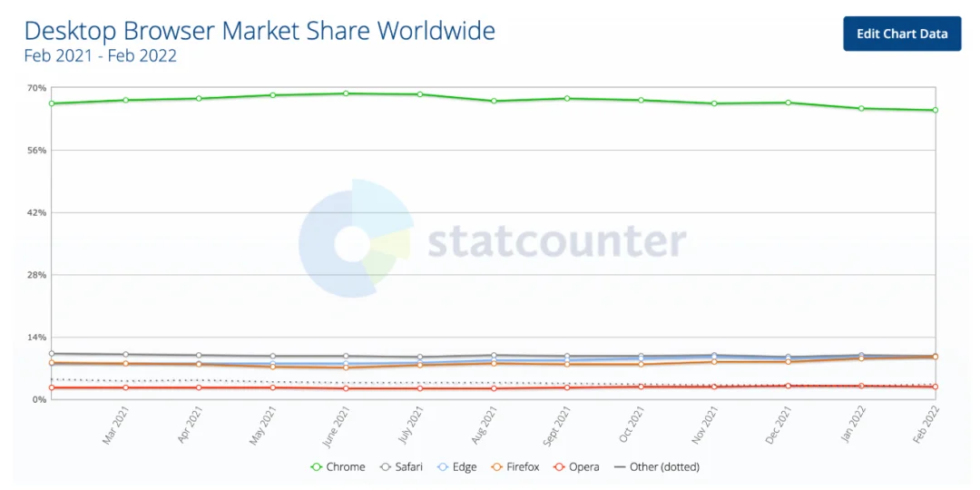Click Opera's Mar 2021 data point

click(125, 387)
